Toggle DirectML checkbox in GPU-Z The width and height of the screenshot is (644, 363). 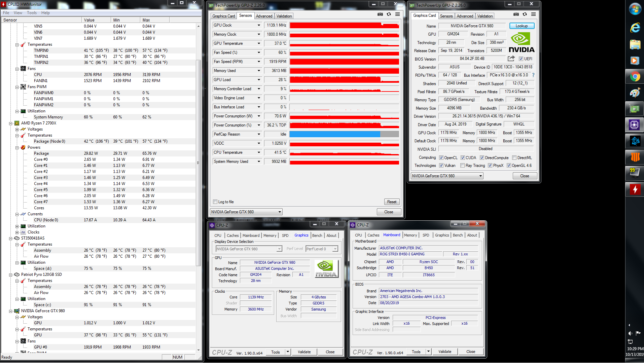(514, 158)
